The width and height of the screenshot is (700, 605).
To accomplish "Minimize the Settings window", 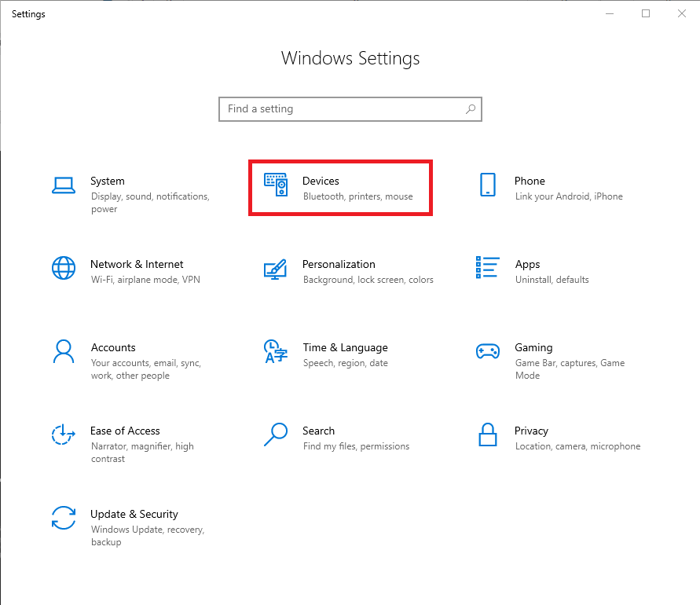I will (x=610, y=14).
